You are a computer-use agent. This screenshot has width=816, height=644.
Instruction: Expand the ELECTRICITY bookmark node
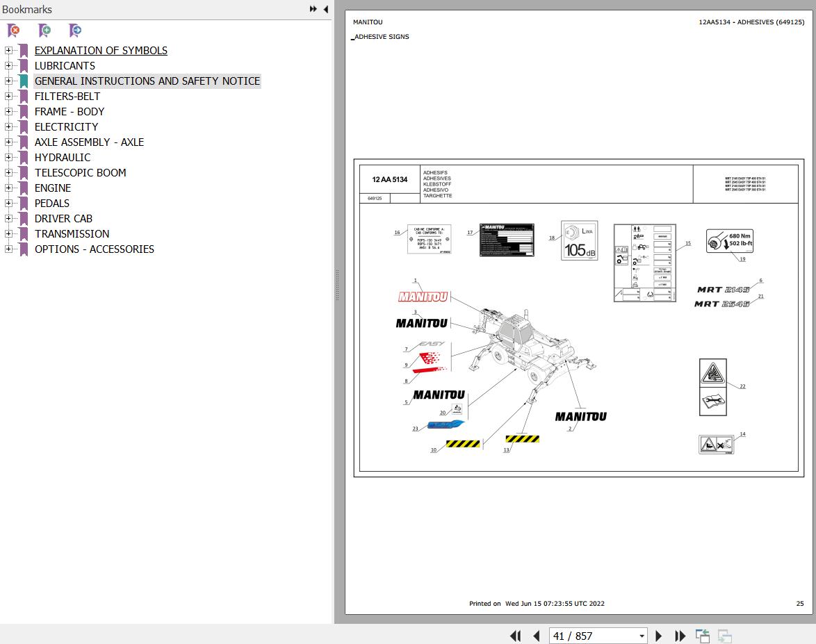click(x=8, y=127)
